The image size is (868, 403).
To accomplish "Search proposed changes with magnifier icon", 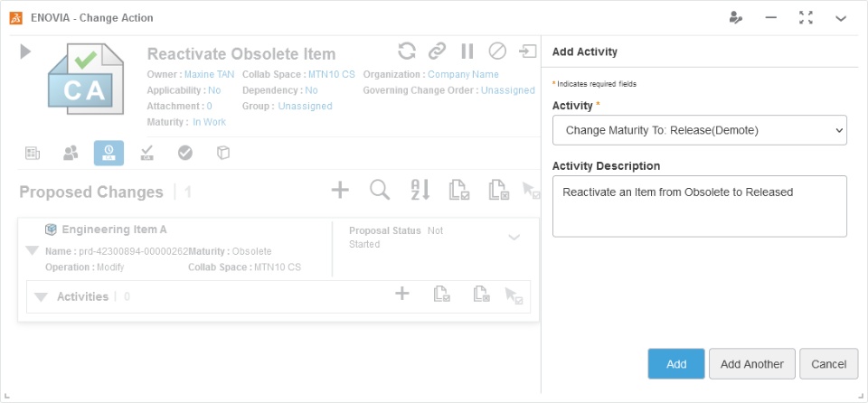I will point(381,190).
